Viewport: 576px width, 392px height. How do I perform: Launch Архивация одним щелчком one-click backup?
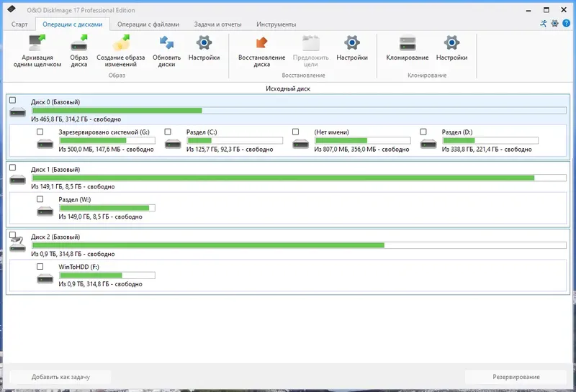pyautogui.click(x=37, y=50)
